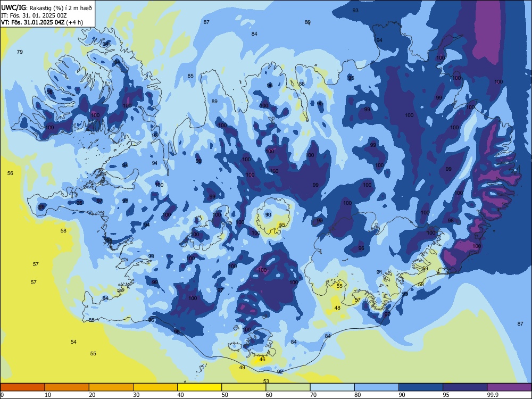Click the title text 'UWC/IG: Rakastig (%) í 2 m hæð'

(x=46, y=7)
